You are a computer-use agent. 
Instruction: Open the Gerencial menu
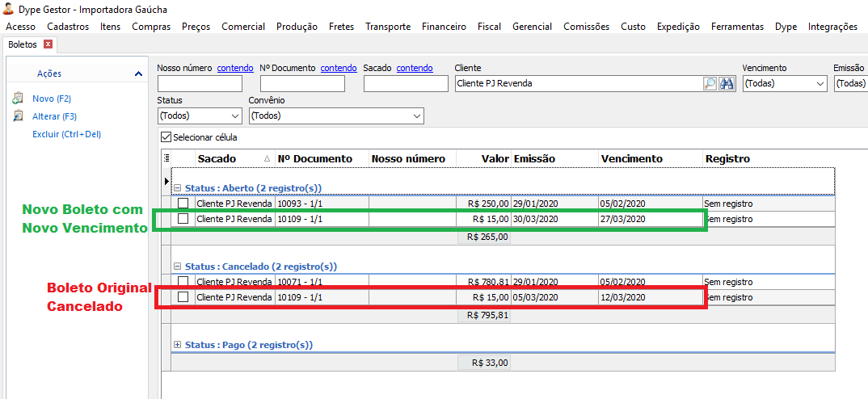(x=532, y=27)
